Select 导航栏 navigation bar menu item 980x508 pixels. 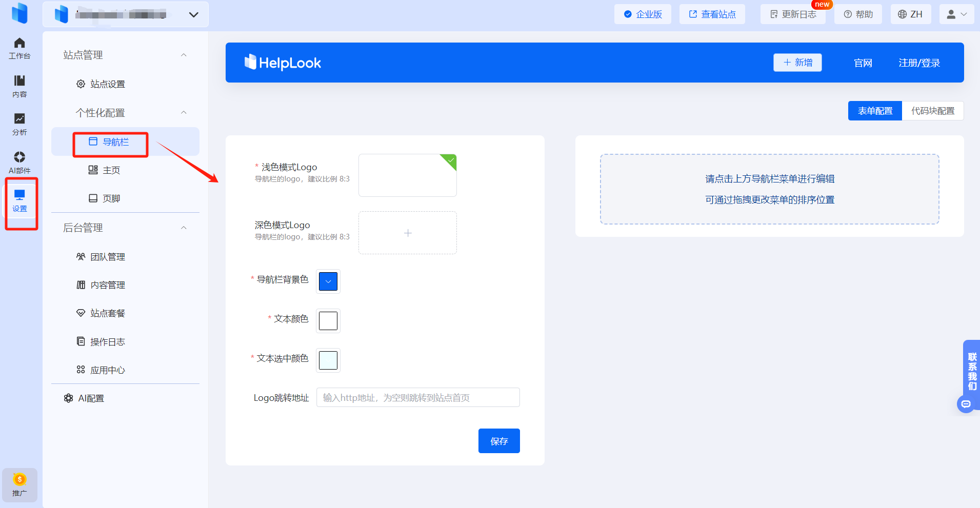[x=125, y=141]
